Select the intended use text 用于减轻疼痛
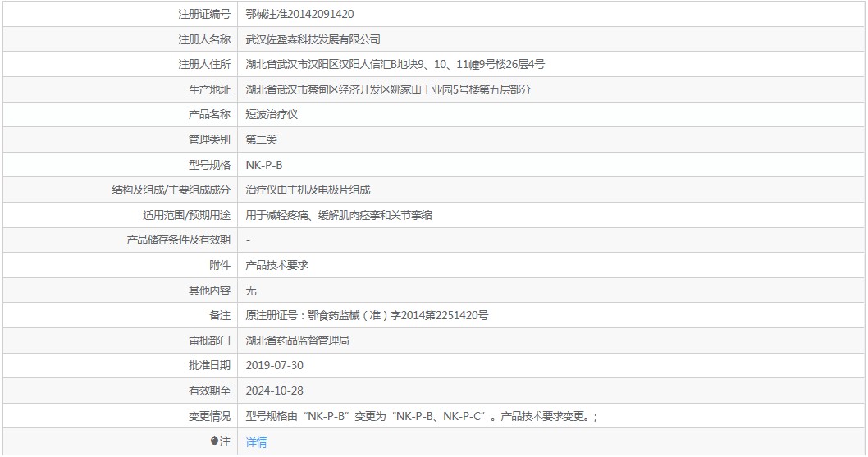The width and height of the screenshot is (868, 457). [x=339, y=215]
